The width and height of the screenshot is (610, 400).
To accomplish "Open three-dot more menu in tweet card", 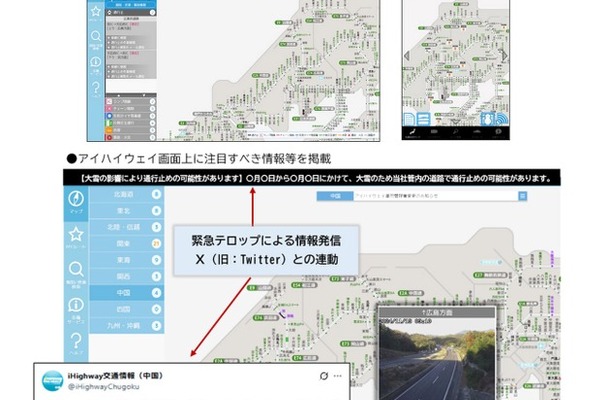I will 337,376.
